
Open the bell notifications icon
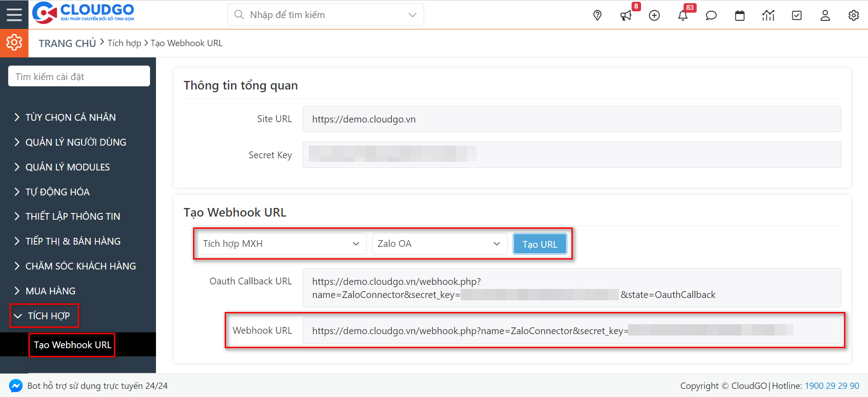[683, 16]
